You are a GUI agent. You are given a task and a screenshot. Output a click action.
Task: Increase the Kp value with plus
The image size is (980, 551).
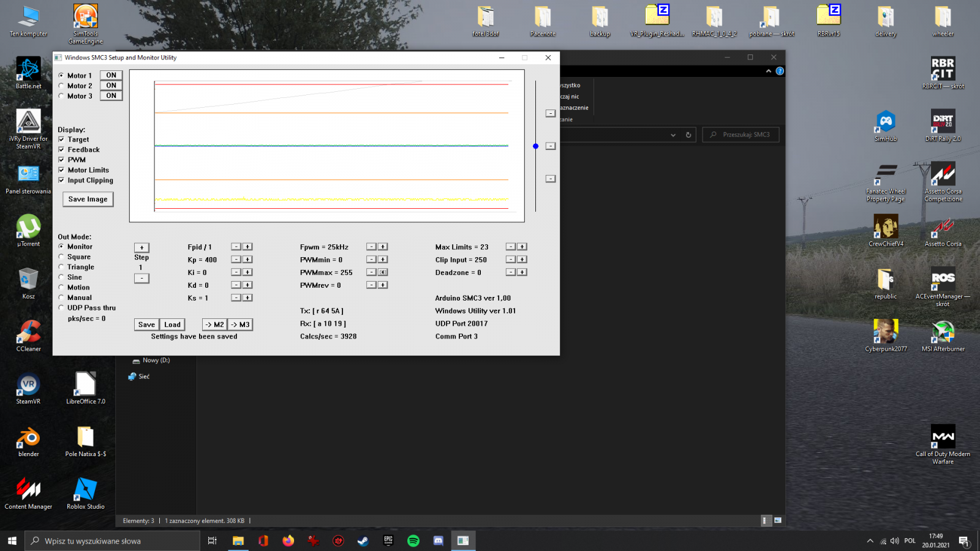[247, 260]
